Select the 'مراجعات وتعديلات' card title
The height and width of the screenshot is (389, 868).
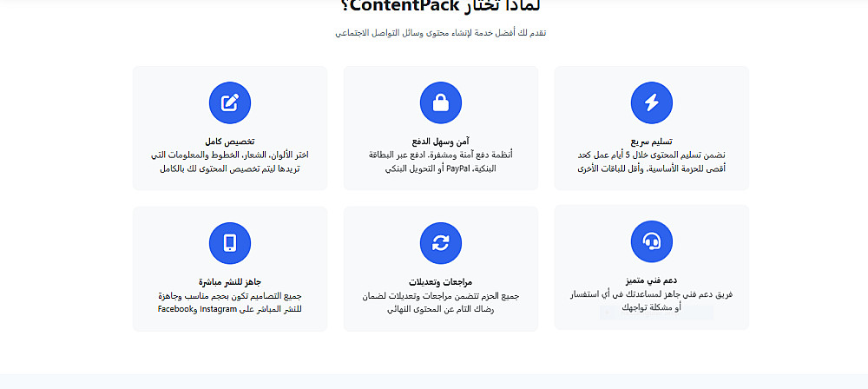coord(441,281)
